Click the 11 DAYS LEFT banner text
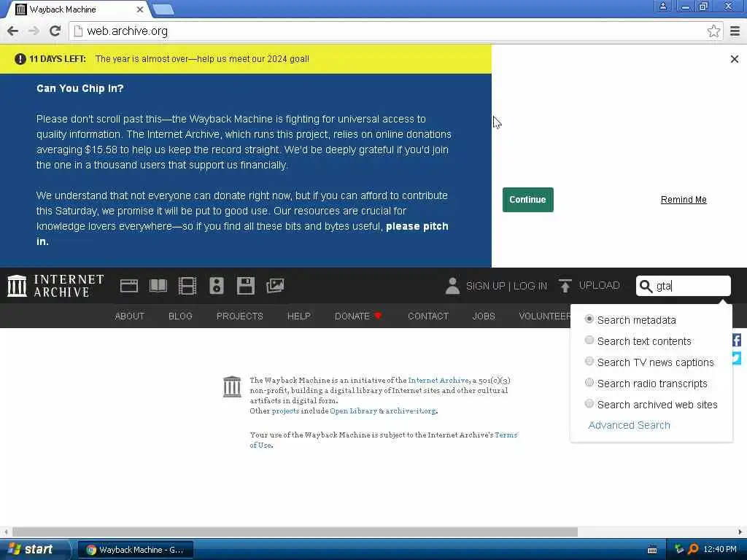Viewport: 747px width, 560px height. pyautogui.click(x=58, y=59)
